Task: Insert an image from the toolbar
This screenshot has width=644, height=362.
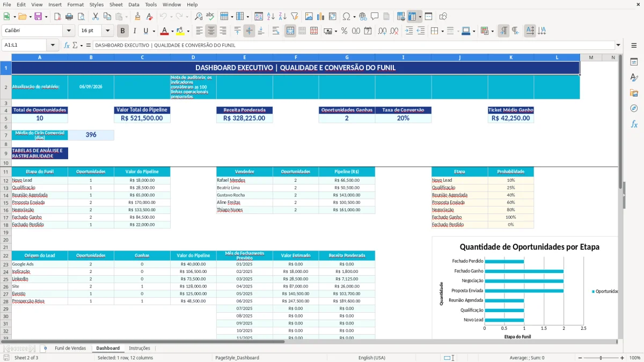Action: tap(309, 17)
